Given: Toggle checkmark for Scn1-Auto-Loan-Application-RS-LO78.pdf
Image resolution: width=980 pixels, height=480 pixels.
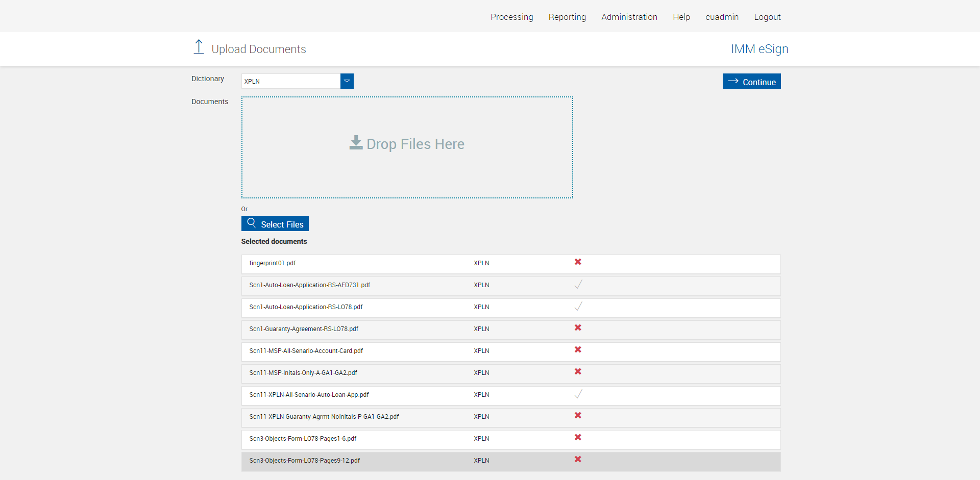Looking at the screenshot, I should click(x=578, y=307).
